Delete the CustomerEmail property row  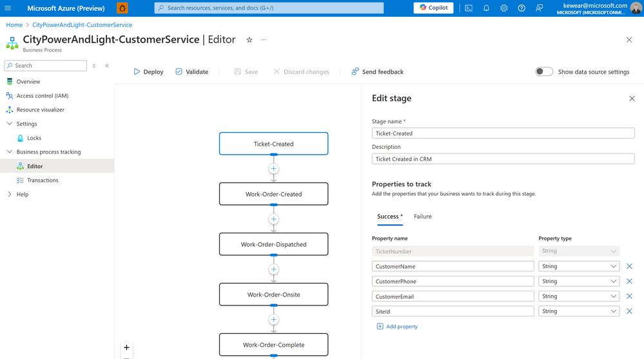[629, 296]
